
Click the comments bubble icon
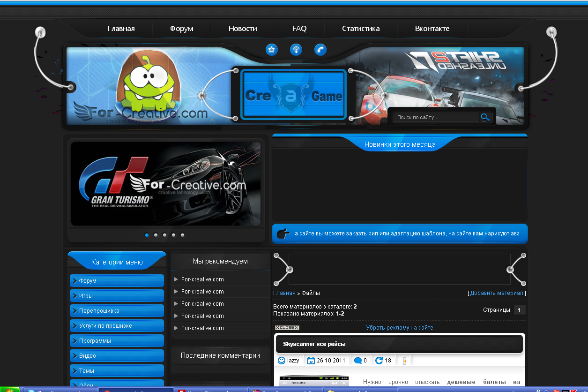(358, 361)
